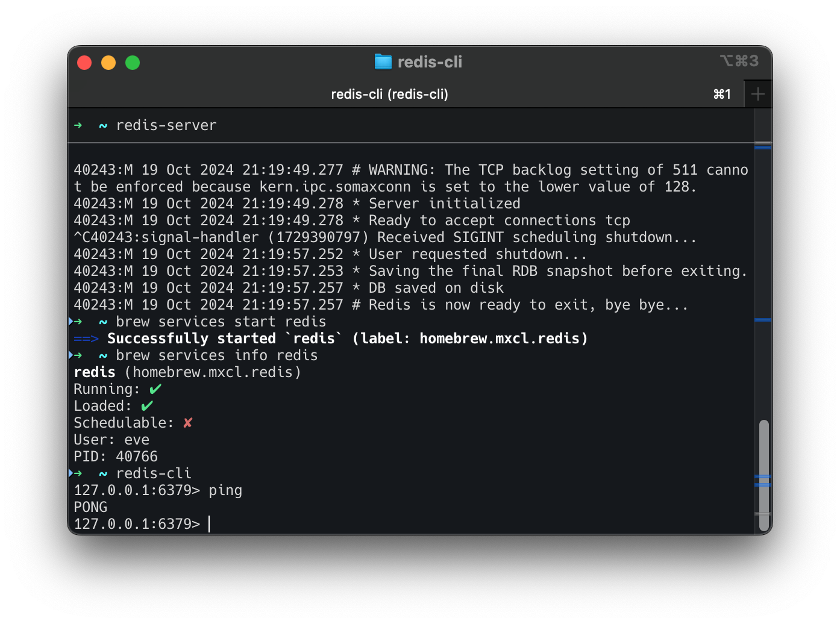Click the 'User requested shutdown...' line
The width and height of the screenshot is (840, 624).
tap(330, 254)
